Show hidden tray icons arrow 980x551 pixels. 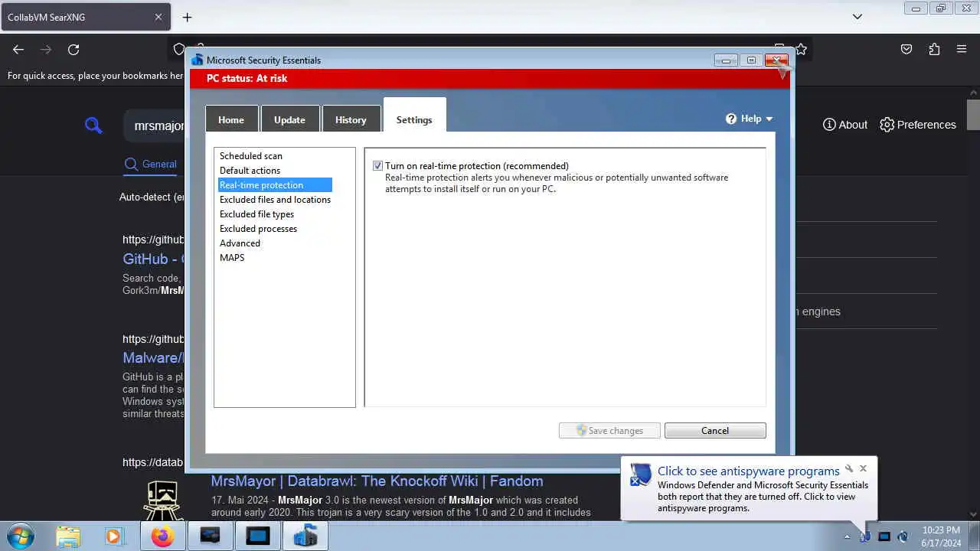847,536
